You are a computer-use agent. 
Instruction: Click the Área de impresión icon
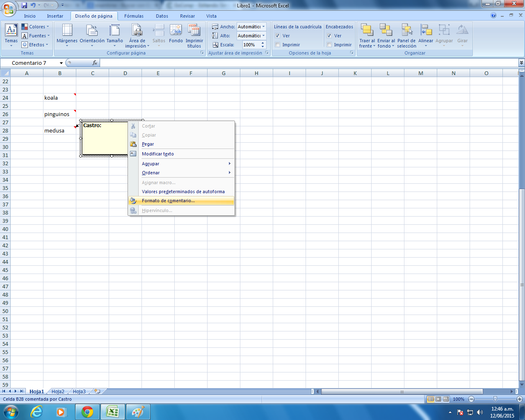click(x=137, y=31)
